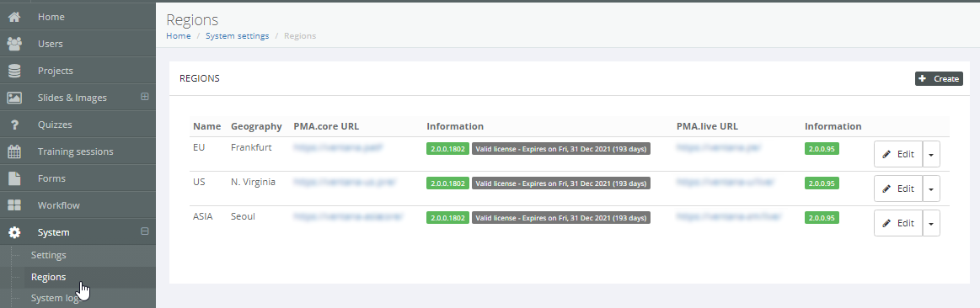Edit the US region
980x308 pixels.
(x=898, y=189)
